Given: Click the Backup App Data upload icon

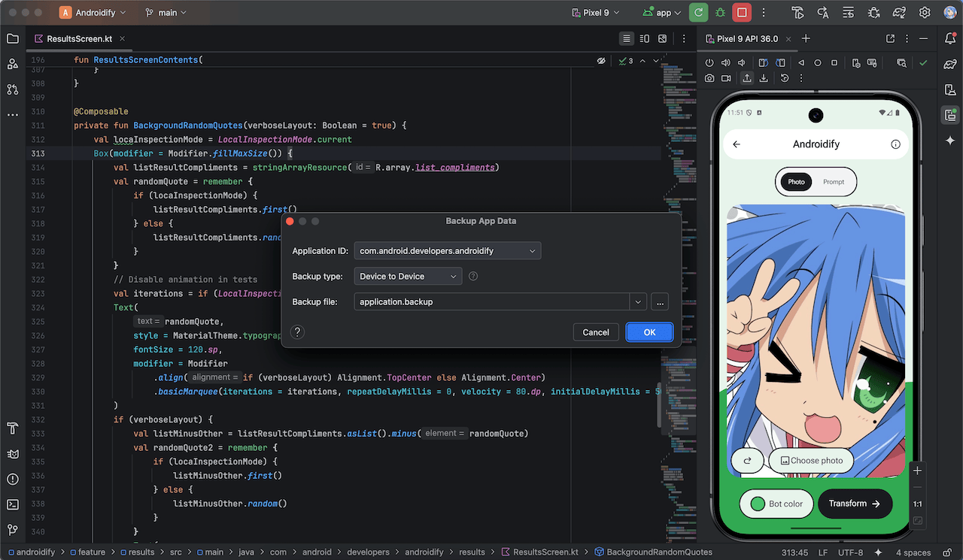Looking at the screenshot, I should [x=747, y=78].
